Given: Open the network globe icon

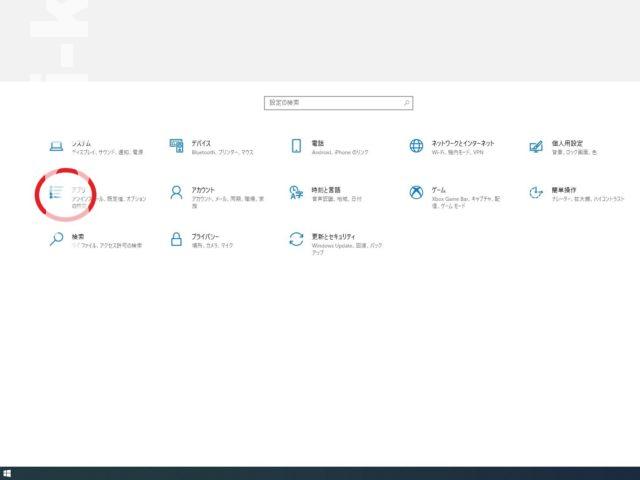Looking at the screenshot, I should [416, 146].
